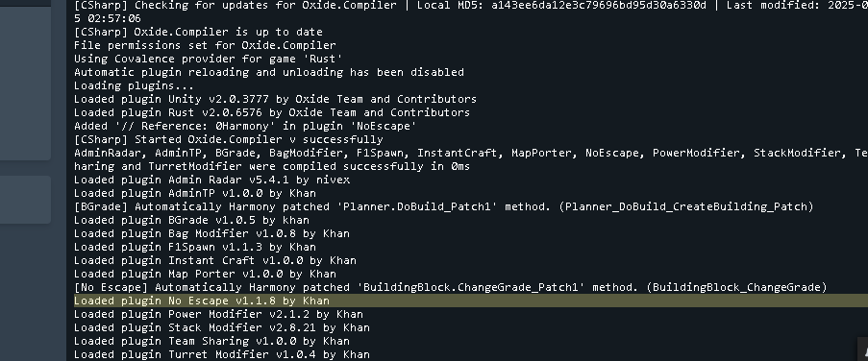Select the 'Loaded plugin F1Spawn v1.1.3' line
The width and height of the screenshot is (868, 361).
195,247
